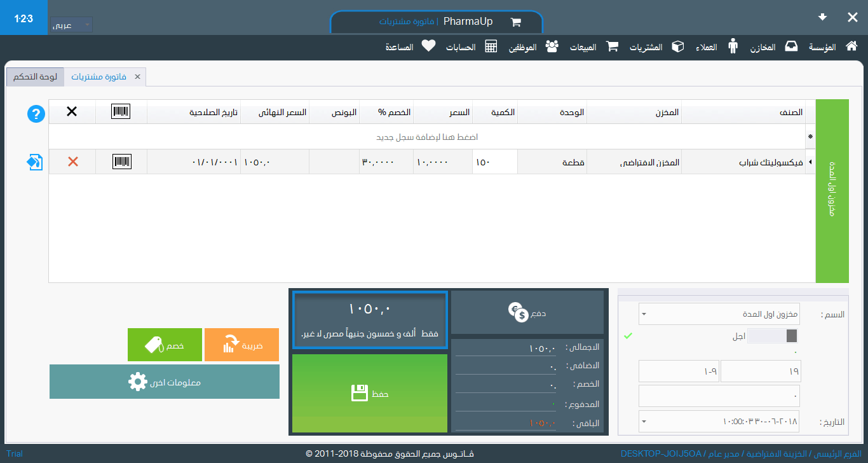Click the تاريخ الصلاحية column header
This screenshot has height=463, width=868.
pyautogui.click(x=194, y=112)
